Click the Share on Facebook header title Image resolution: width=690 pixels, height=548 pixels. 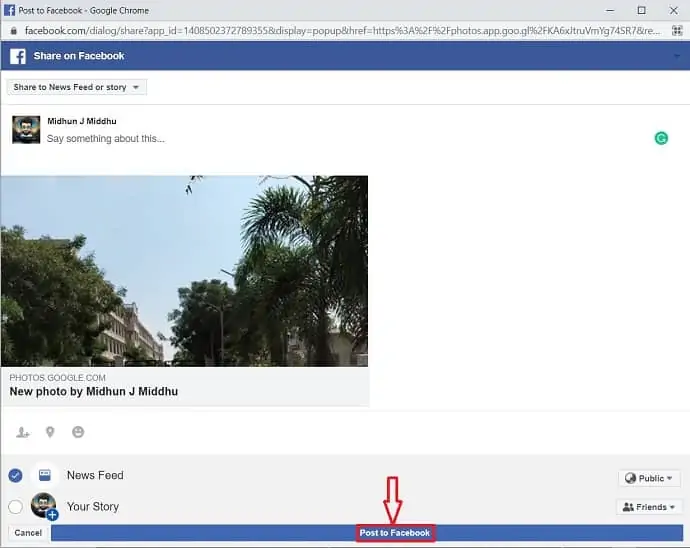(79, 56)
